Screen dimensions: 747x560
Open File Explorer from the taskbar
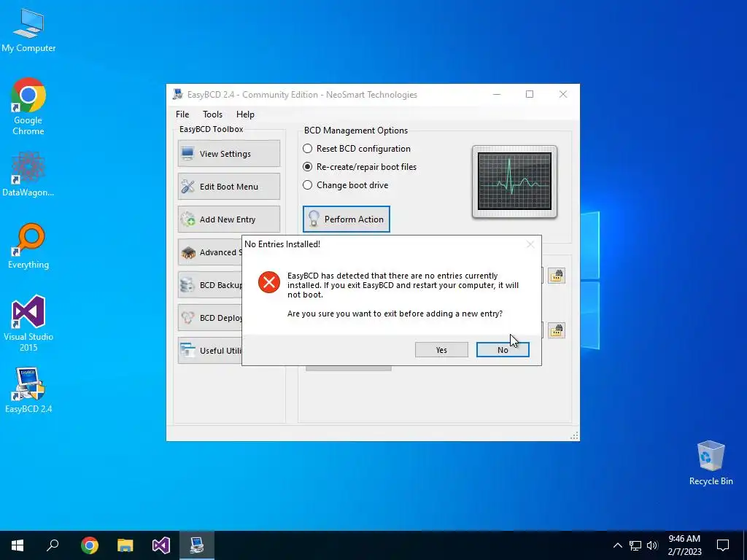[x=125, y=545]
